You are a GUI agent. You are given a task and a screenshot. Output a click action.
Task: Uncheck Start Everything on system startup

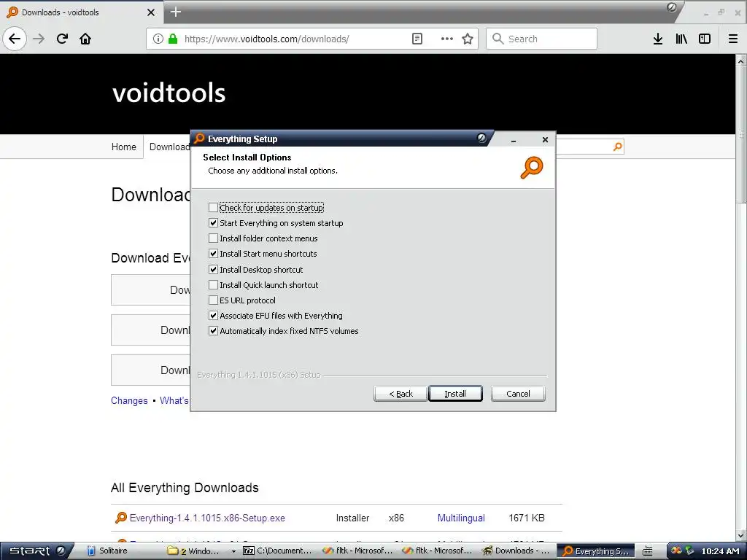coord(214,223)
